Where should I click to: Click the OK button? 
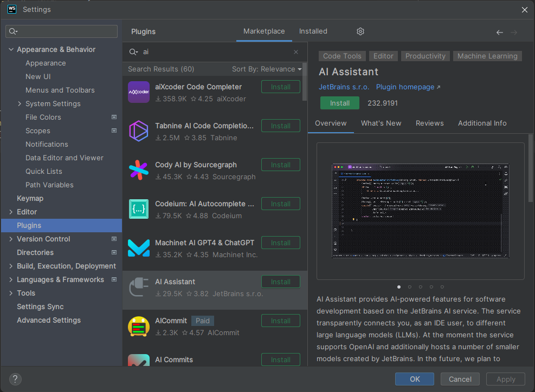coord(415,379)
